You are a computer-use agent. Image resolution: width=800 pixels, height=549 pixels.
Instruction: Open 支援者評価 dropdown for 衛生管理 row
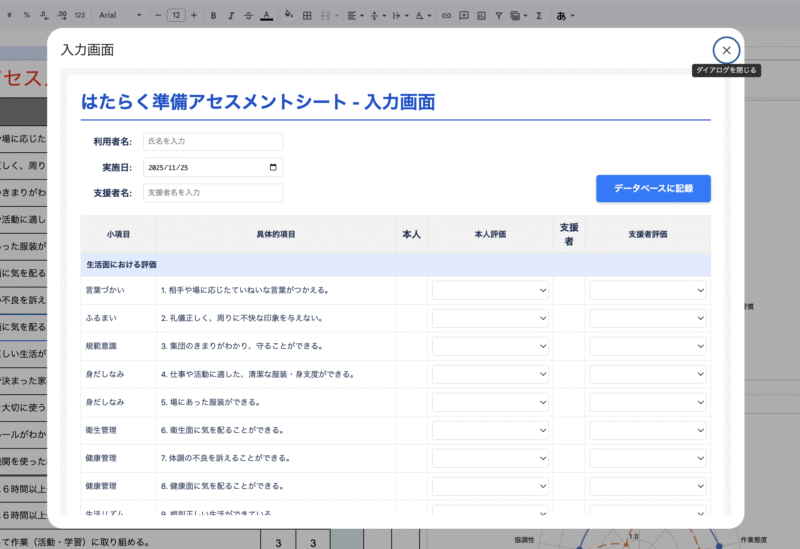point(647,430)
